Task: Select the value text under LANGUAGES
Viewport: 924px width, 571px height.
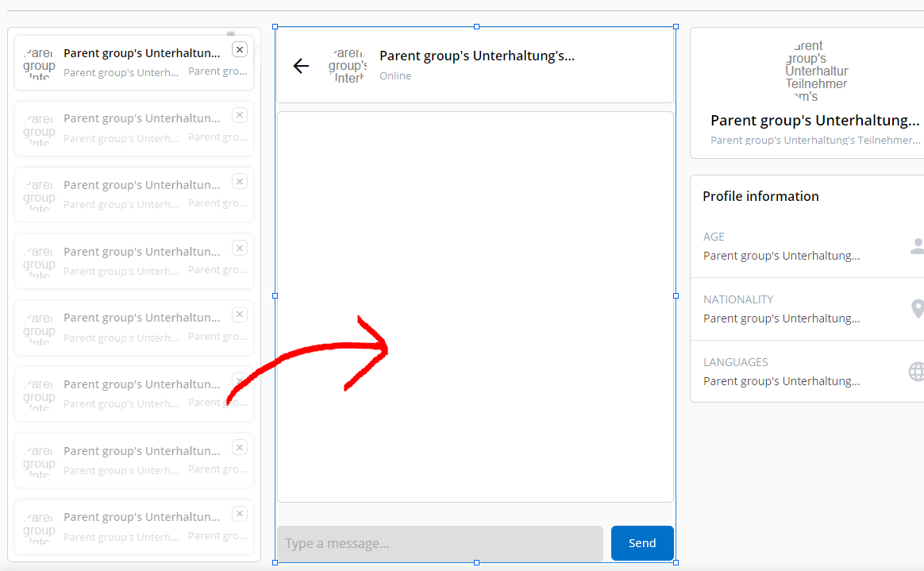Action: tap(781, 381)
